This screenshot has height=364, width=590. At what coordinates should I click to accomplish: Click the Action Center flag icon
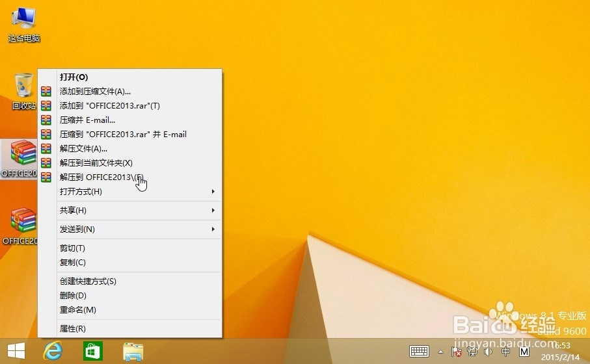click(x=456, y=352)
